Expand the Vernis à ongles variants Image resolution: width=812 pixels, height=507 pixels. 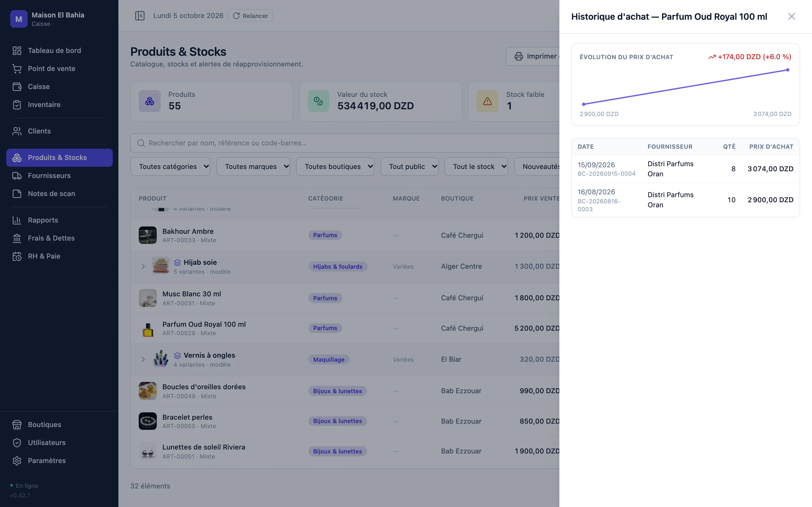pyautogui.click(x=143, y=359)
